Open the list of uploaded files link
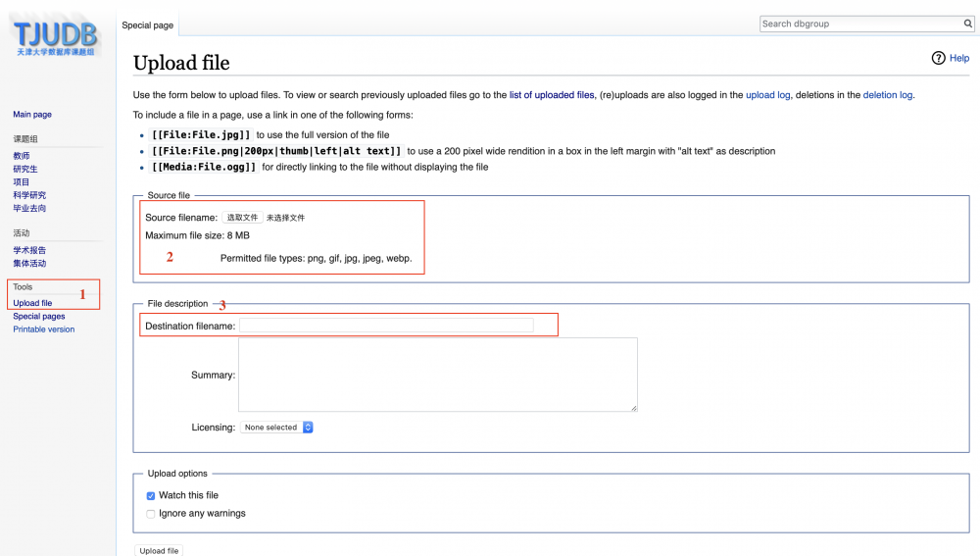 pyautogui.click(x=552, y=95)
